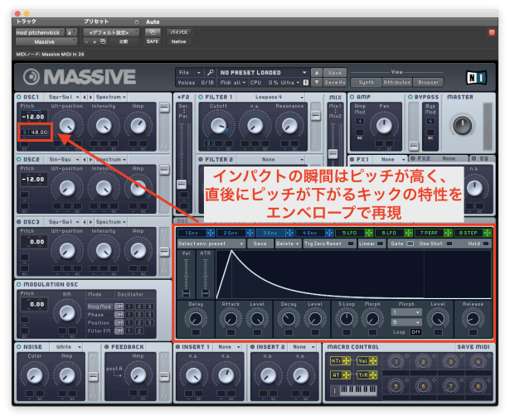Click the preset search magnifier icon
510x420 pixels.
coord(211,72)
